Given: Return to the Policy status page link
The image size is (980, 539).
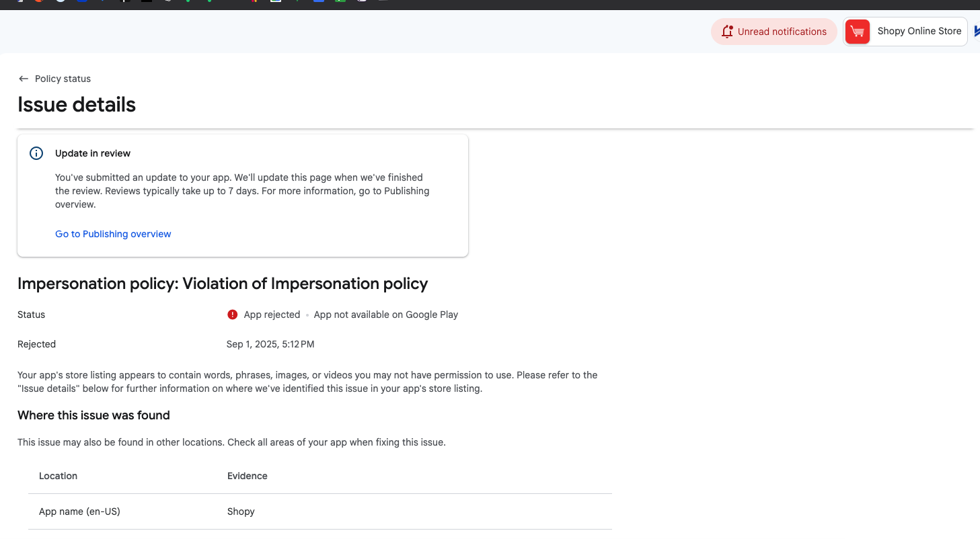Looking at the screenshot, I should [x=63, y=79].
